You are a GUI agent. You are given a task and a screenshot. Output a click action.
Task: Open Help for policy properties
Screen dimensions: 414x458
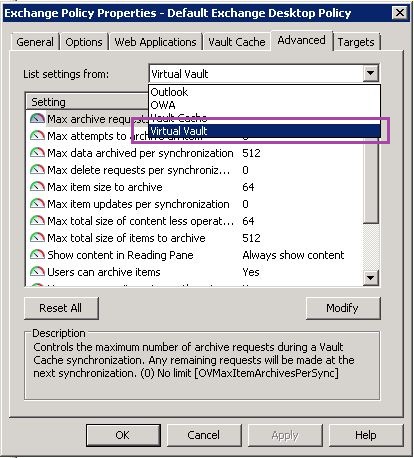pos(366,435)
